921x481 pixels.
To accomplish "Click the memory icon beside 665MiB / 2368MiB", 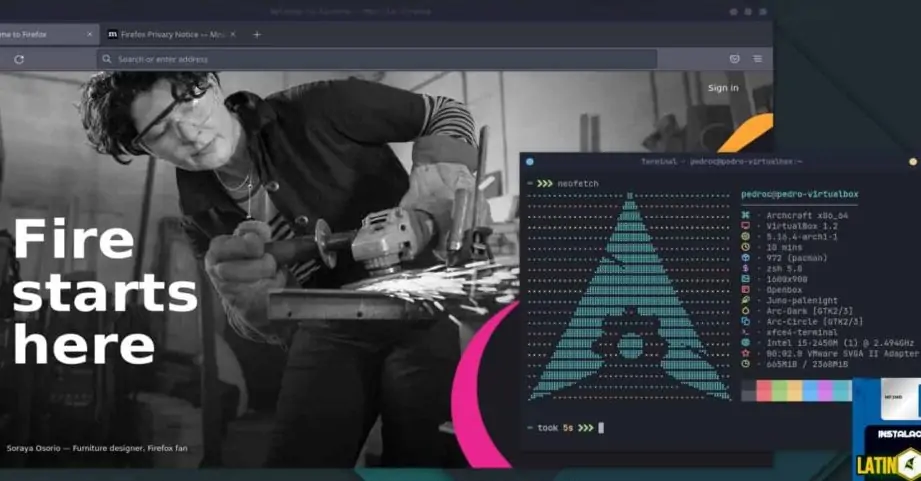I will 745,364.
